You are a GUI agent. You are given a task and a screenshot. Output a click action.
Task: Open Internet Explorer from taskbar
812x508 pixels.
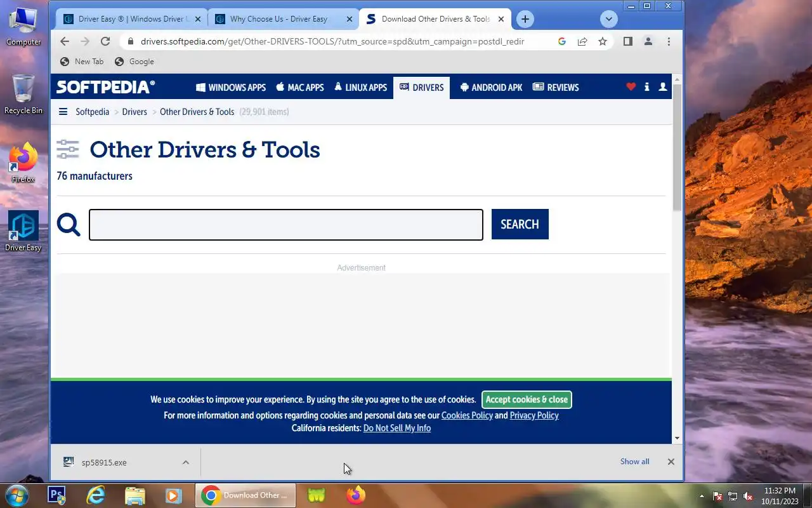tap(96, 495)
